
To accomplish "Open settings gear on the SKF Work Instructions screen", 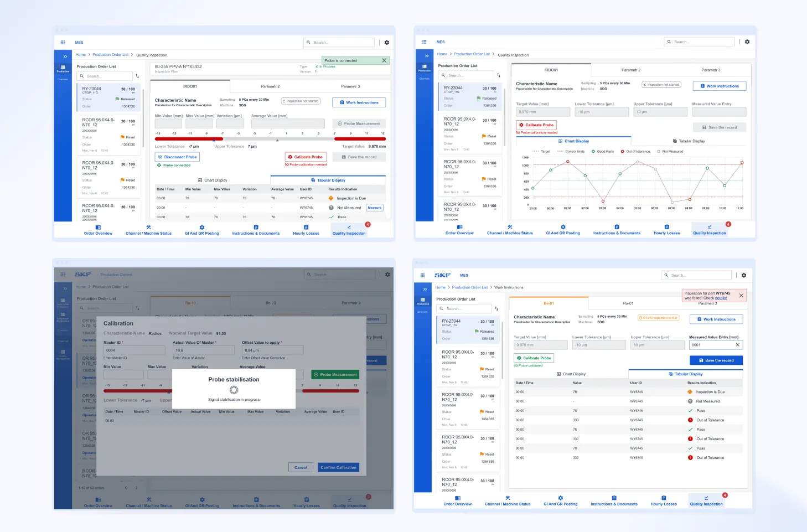I will click(x=744, y=275).
